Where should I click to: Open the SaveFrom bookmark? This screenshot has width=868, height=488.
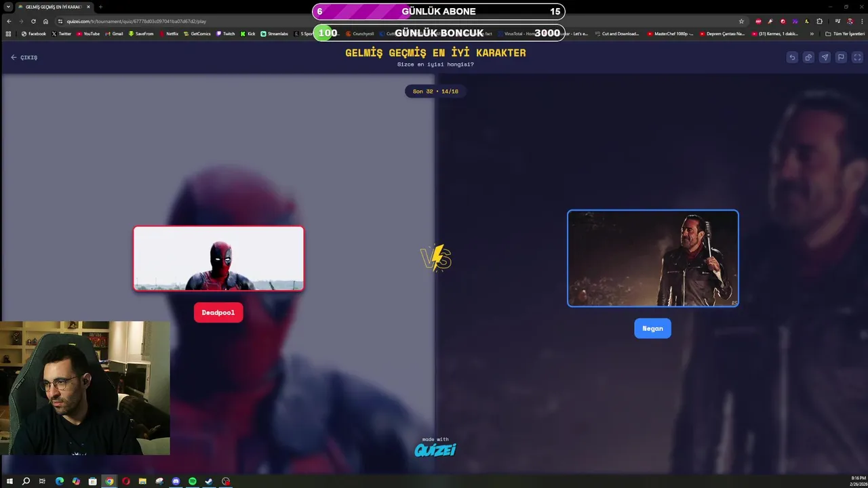point(141,33)
